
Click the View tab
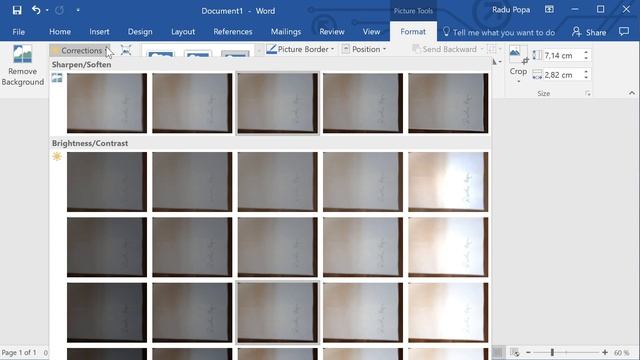coord(371,32)
